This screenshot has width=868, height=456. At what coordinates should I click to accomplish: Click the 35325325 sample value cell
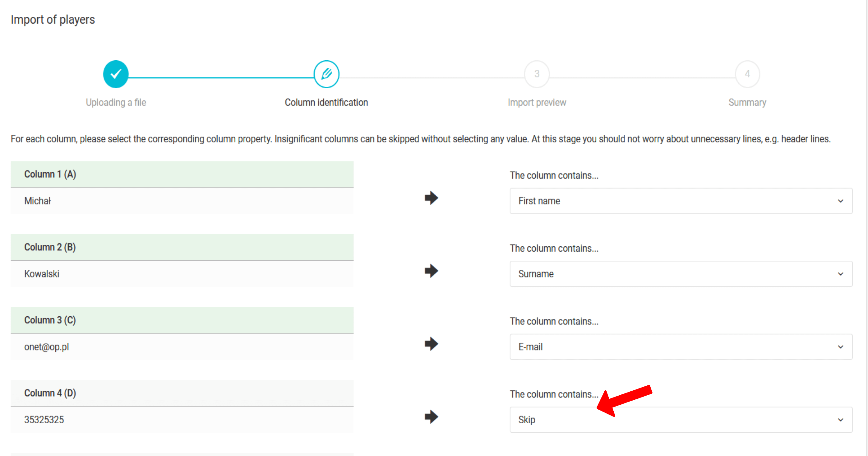pos(182,420)
